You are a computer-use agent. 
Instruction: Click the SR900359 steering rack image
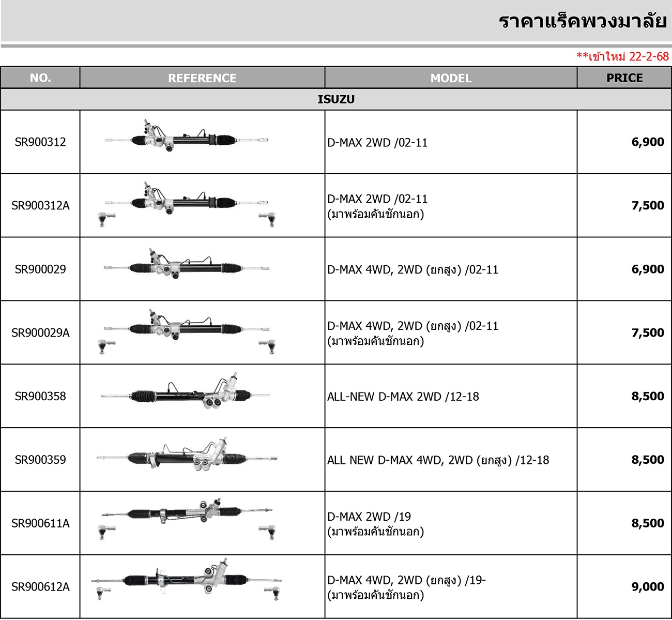click(187, 455)
